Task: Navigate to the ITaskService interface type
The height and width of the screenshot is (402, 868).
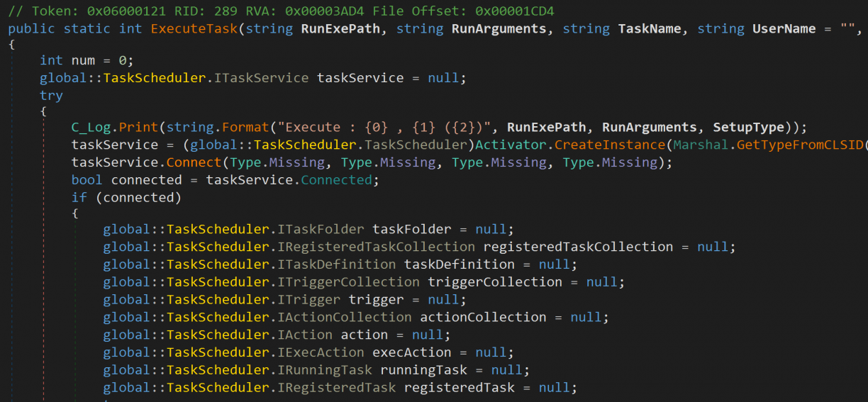Action: [x=261, y=78]
